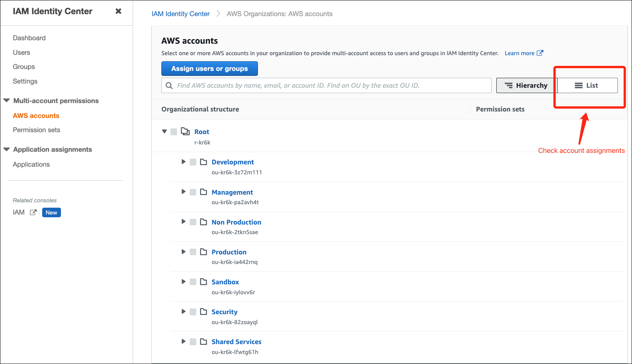Click the Assign users or groups button

coord(209,69)
